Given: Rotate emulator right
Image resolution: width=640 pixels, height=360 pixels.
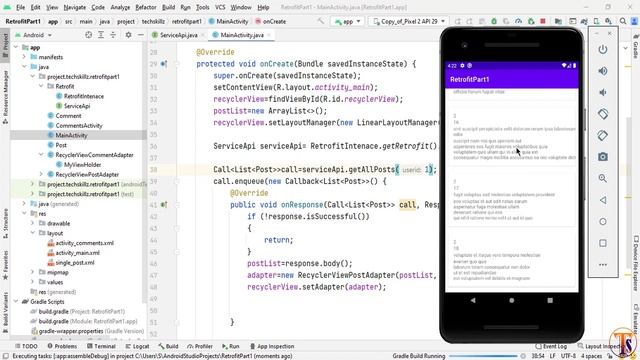Looking at the screenshot, I should pyautogui.click(x=602, y=136).
